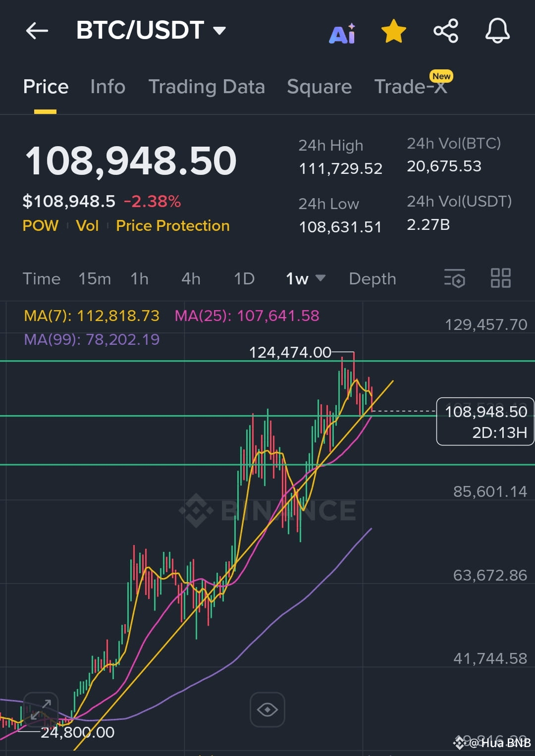Tap the 24h Vol(USDT) value 2.27B

(x=428, y=225)
